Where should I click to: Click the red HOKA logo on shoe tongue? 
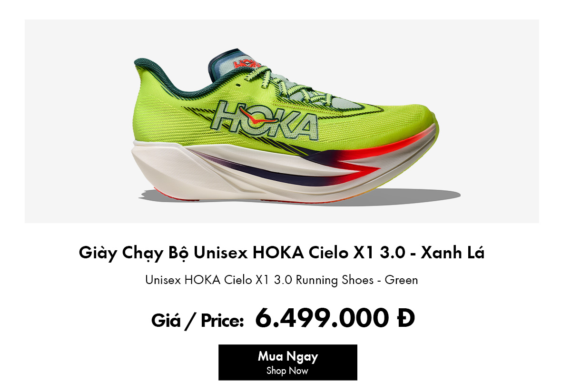pyautogui.click(x=247, y=63)
